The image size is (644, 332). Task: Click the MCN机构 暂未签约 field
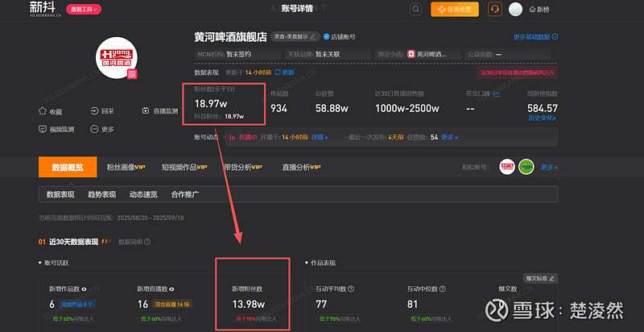237,54
